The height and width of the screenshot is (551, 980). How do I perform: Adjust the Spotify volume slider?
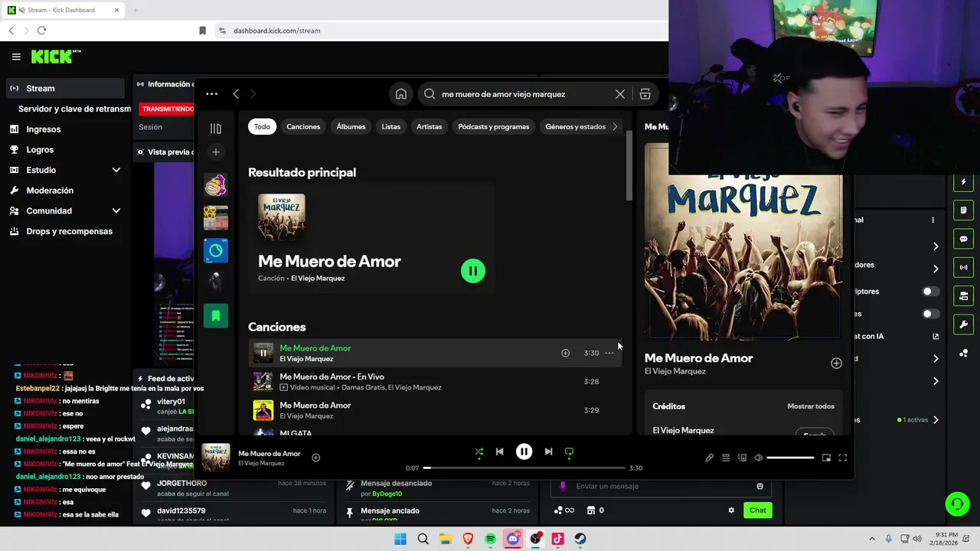tap(790, 458)
